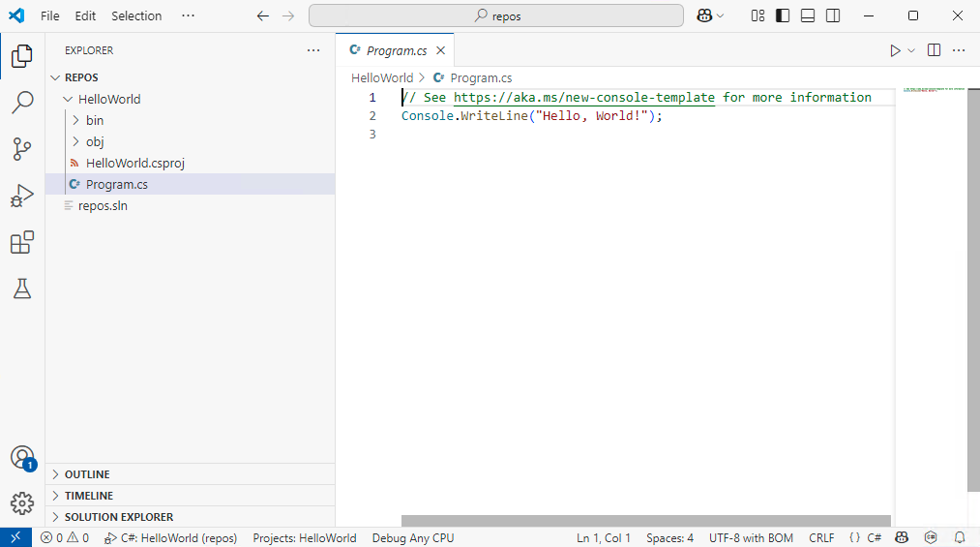Open Explorer Views and More Actions menu

click(313, 50)
